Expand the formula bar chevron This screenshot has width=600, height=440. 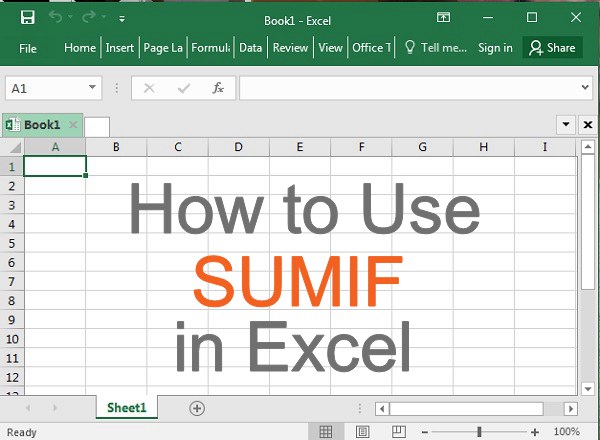coord(585,88)
